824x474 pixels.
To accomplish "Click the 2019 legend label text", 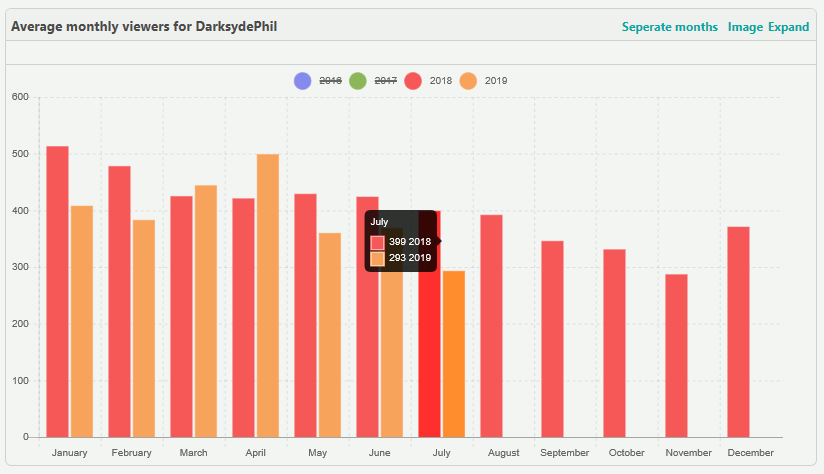I will point(496,81).
